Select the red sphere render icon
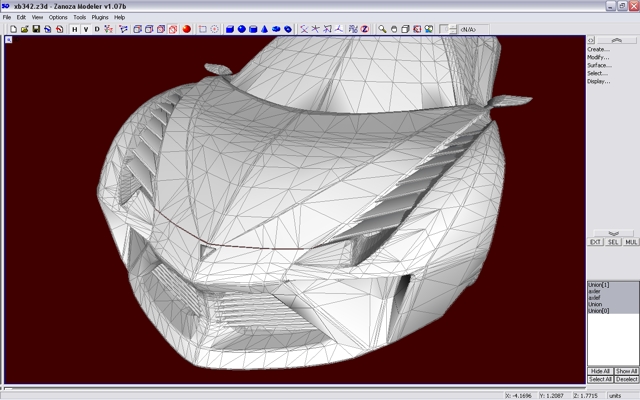The width and height of the screenshot is (640, 400). 186,29
